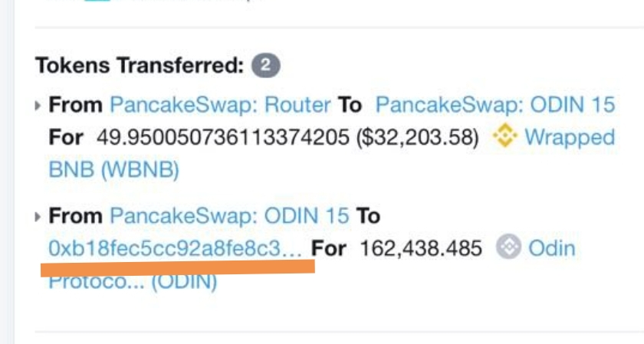Screen dimensions: 644x344
Task: Expand the first token transfer row arrow
Action: (x=39, y=105)
